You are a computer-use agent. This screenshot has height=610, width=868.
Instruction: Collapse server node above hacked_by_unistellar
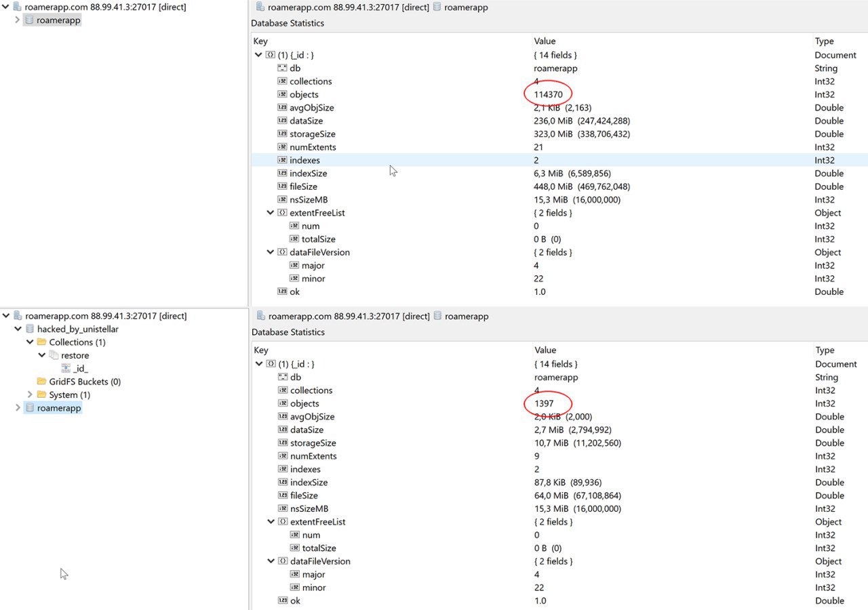(x=6, y=316)
